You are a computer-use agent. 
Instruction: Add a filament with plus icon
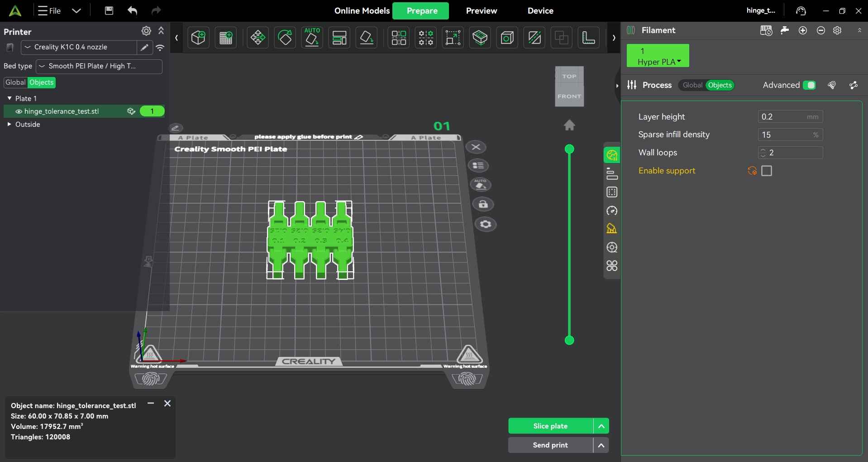[803, 30]
